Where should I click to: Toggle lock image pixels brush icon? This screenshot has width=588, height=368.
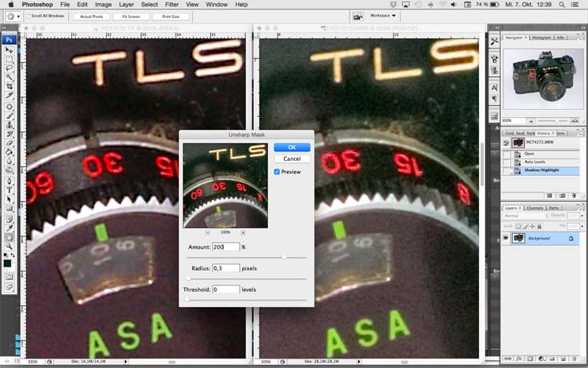[x=525, y=226]
